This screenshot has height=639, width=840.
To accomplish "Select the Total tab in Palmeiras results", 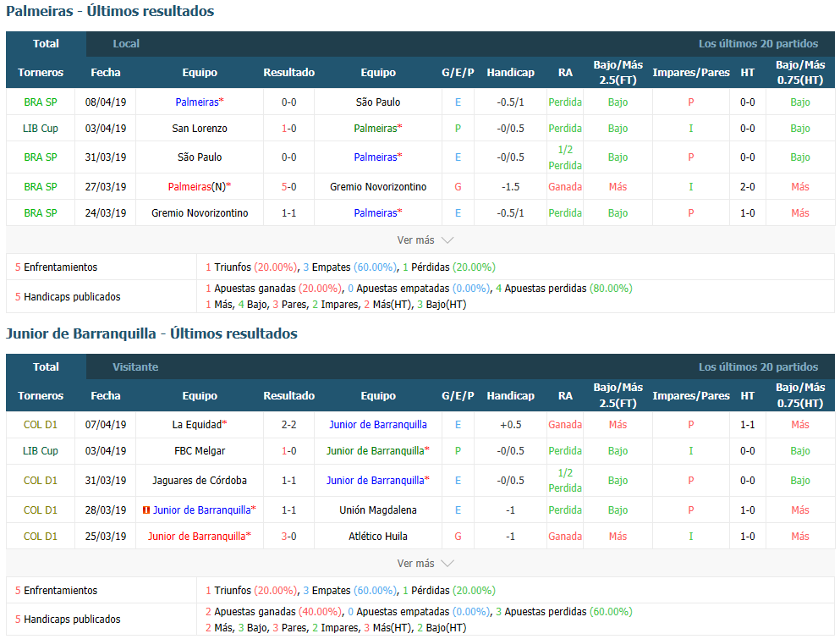I will click(46, 44).
